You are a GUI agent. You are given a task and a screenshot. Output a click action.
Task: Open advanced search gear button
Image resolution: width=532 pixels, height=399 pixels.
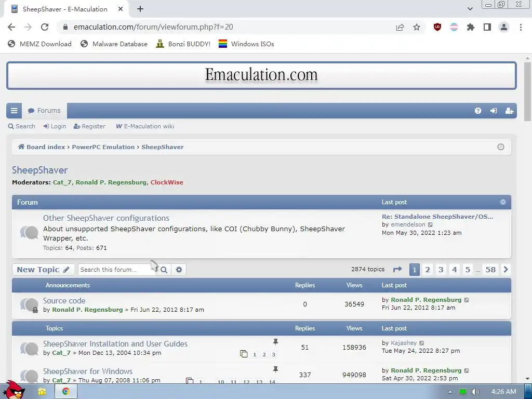point(179,270)
